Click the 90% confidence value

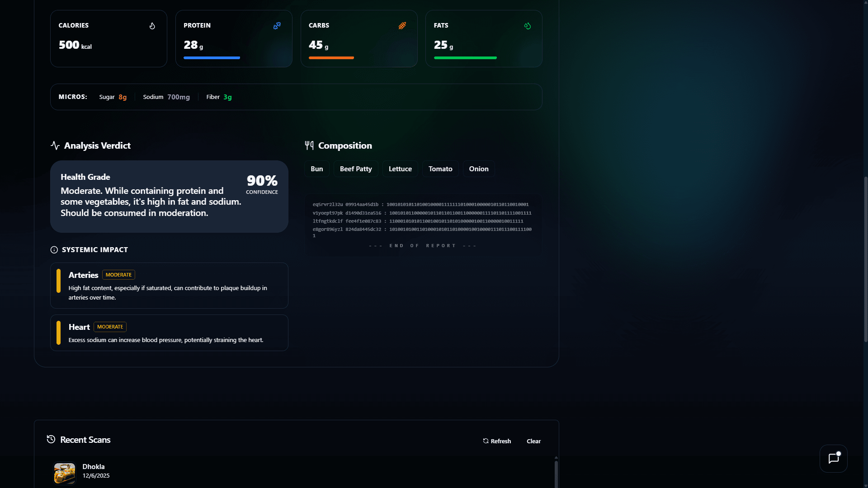click(262, 181)
